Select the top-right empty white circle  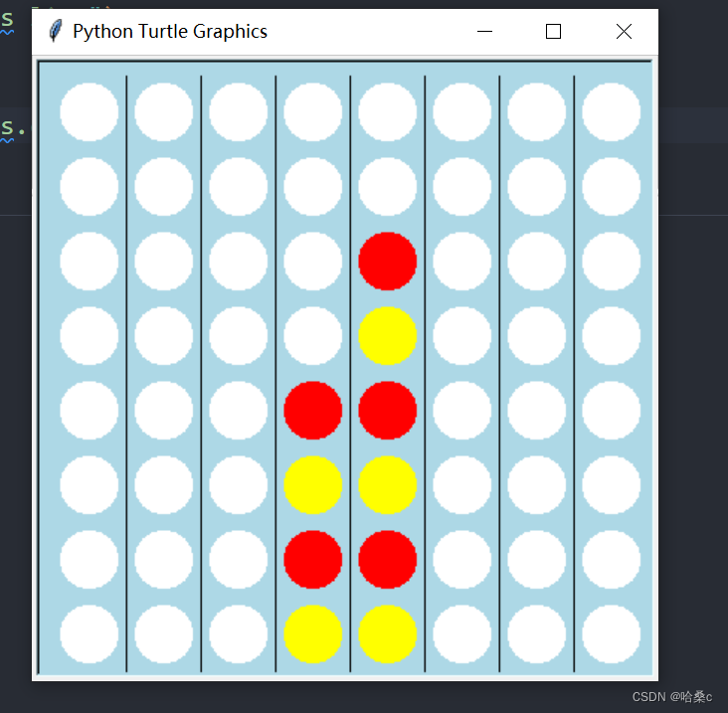click(x=611, y=111)
